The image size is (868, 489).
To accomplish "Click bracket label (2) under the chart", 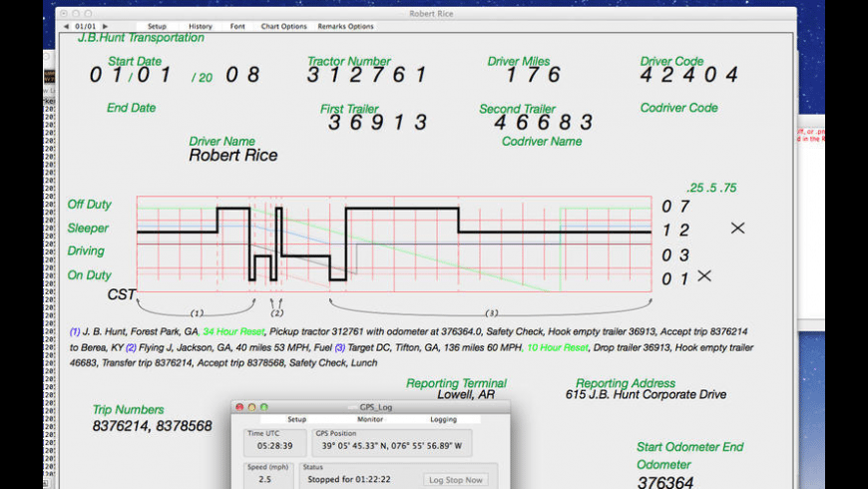I will click(x=276, y=313).
